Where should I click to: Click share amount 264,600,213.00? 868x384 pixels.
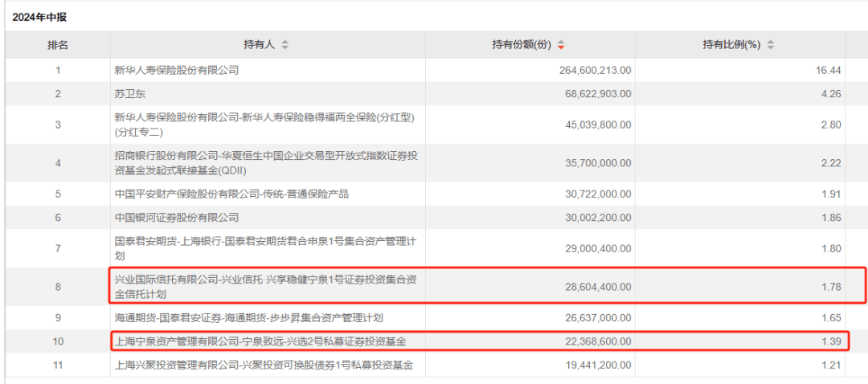(595, 70)
